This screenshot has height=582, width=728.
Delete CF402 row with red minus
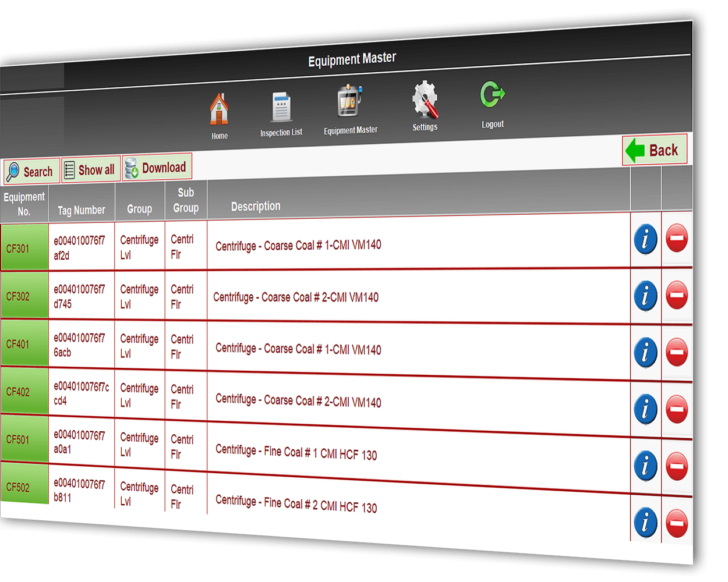point(677,409)
